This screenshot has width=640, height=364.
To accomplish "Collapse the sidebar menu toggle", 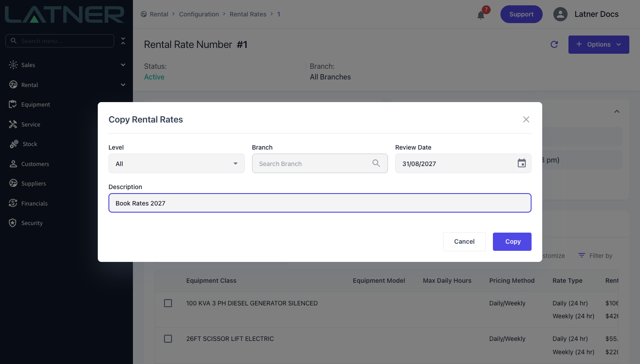I will click(123, 41).
